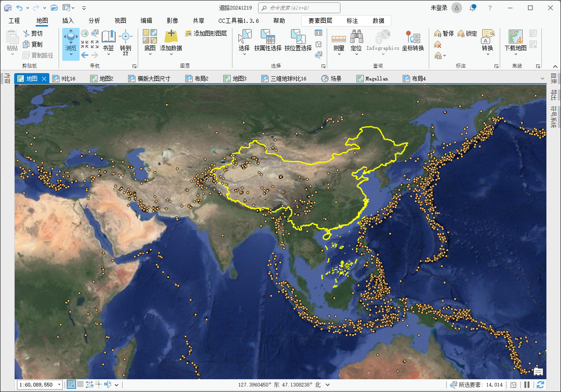Click 所选要素 14,014 selected features count
This screenshot has height=392, width=561.
coord(476,385)
